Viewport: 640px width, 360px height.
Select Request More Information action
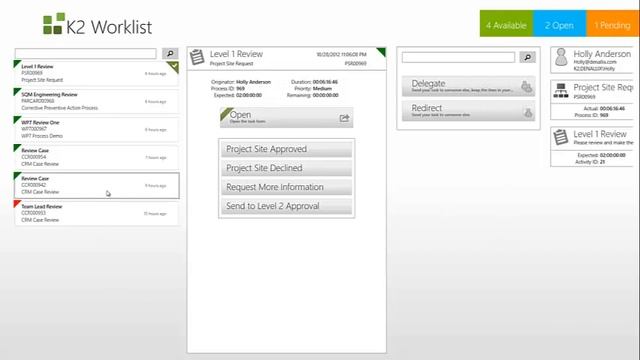click(x=286, y=187)
